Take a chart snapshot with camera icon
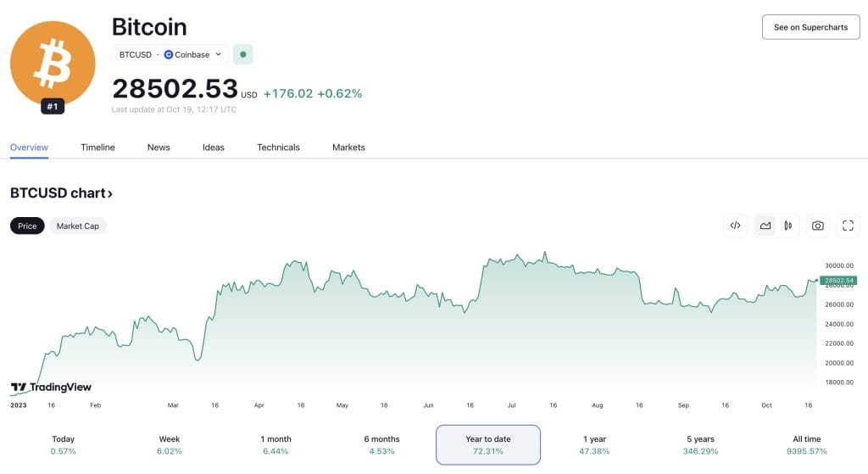The width and height of the screenshot is (868, 474). click(x=818, y=226)
